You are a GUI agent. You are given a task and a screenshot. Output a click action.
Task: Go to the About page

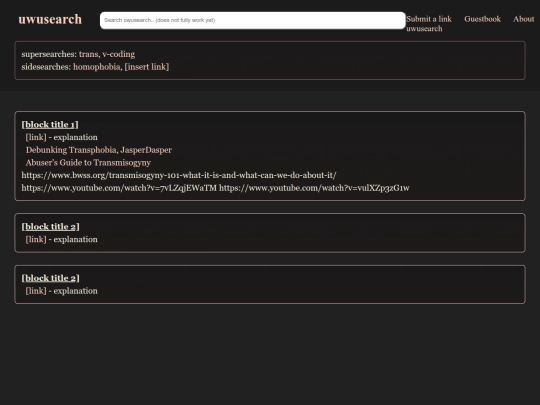[x=523, y=19]
